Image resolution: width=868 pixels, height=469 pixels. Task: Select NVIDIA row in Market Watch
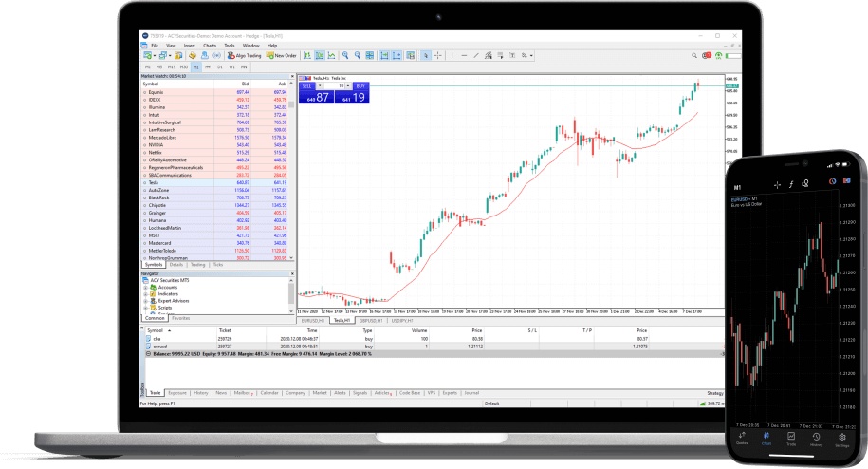tap(216, 144)
